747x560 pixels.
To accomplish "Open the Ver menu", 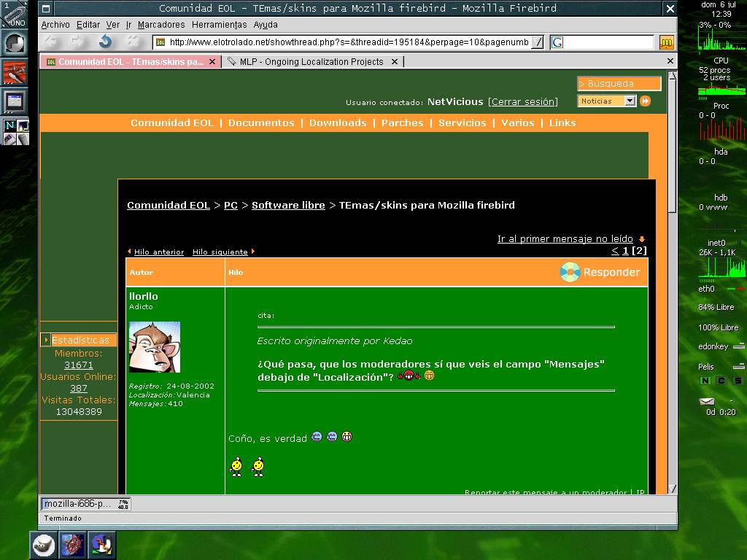I will (x=113, y=25).
